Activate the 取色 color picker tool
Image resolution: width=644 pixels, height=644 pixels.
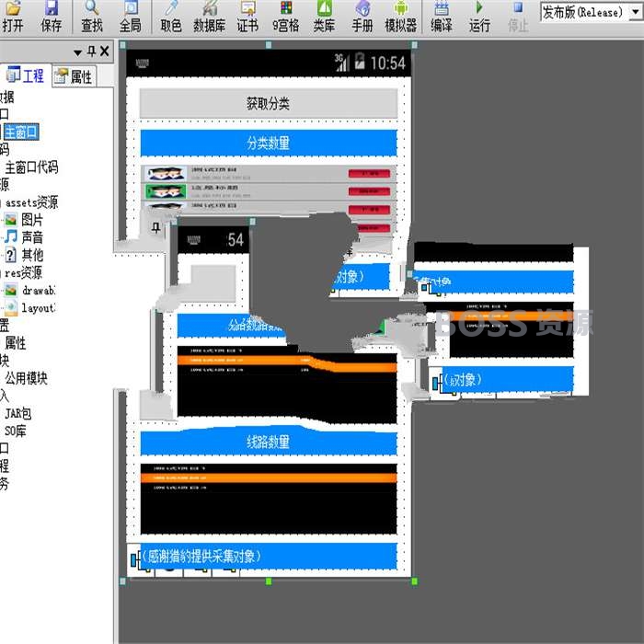(x=171, y=17)
